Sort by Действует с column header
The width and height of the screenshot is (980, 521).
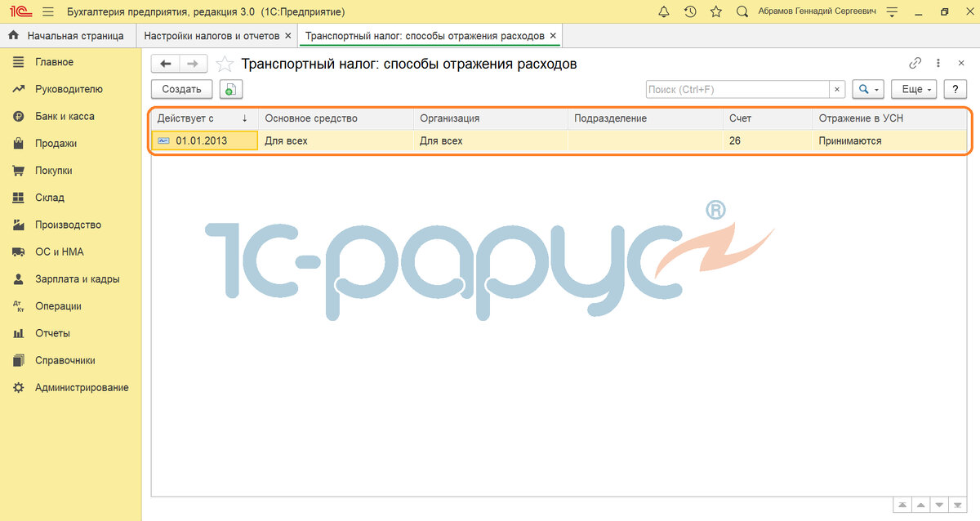204,118
